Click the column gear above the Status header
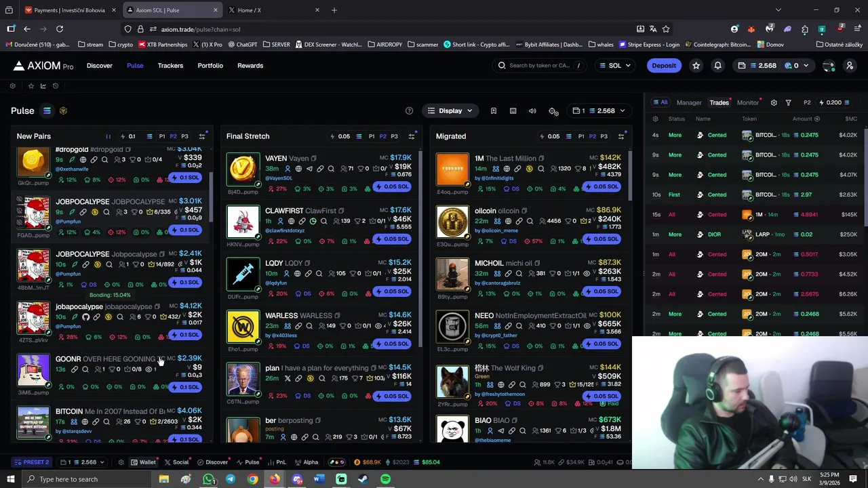868x488 pixels. tap(655, 119)
